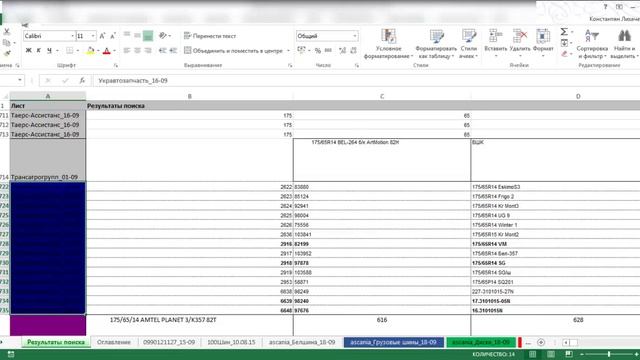Viewport: 640px width, 360px height.
Task: Open Стили ячеек gallery
Action: tap(468, 44)
